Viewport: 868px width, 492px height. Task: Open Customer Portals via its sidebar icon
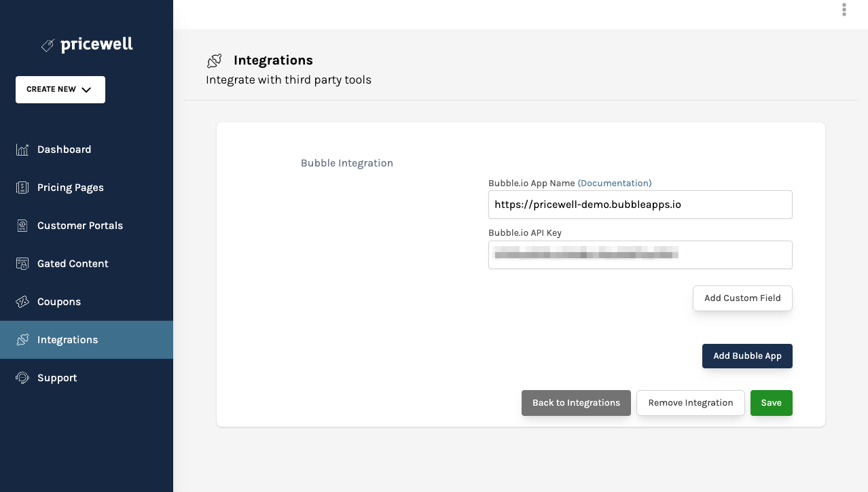(24, 226)
